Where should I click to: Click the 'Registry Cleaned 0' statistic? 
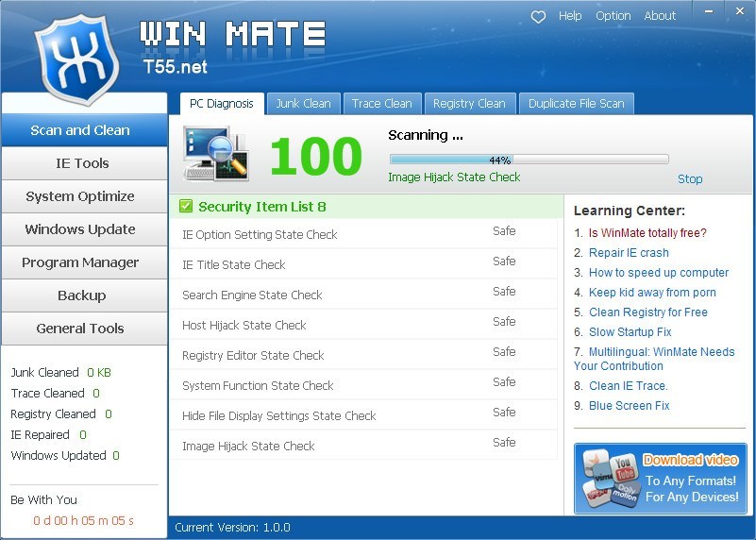coord(61,413)
